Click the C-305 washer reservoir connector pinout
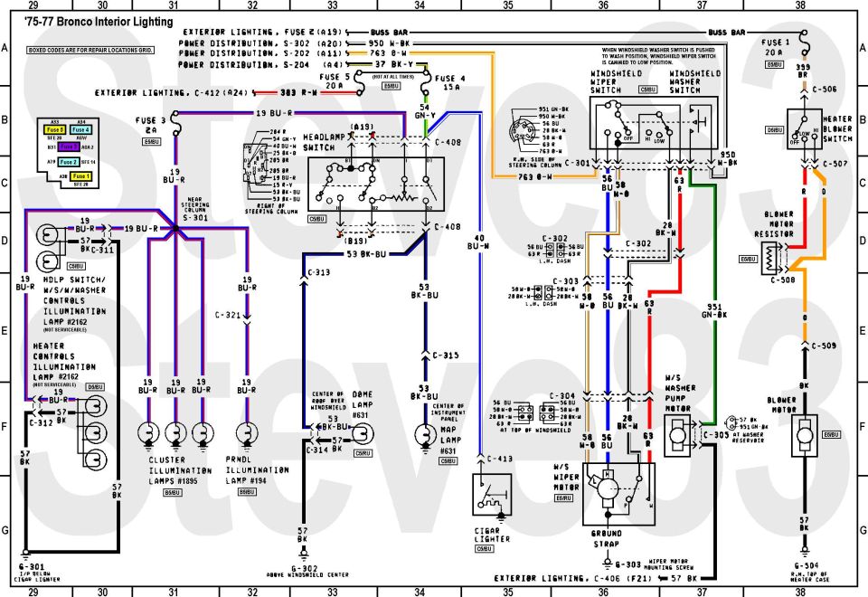Image resolution: width=868 pixels, height=597 pixels. pyautogui.click(x=732, y=423)
